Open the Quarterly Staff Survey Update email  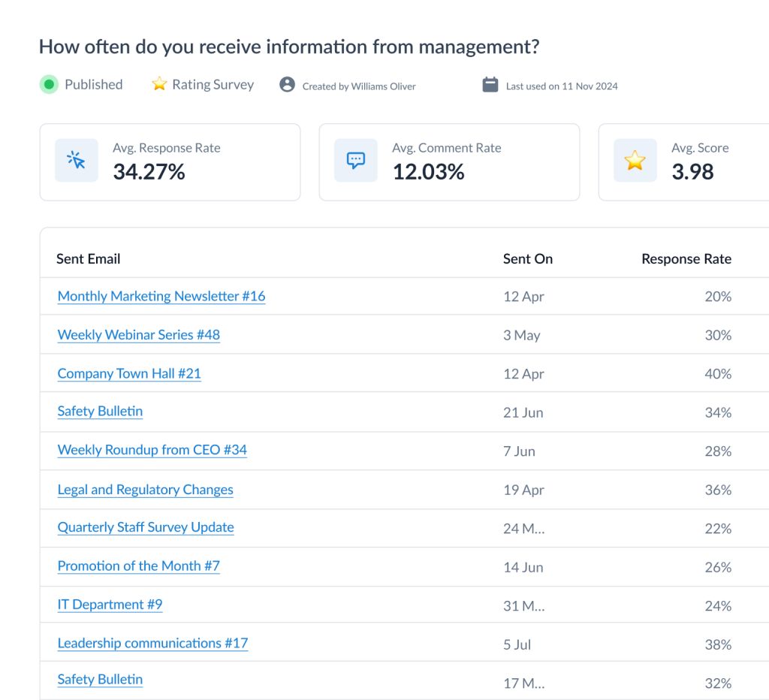coord(145,527)
